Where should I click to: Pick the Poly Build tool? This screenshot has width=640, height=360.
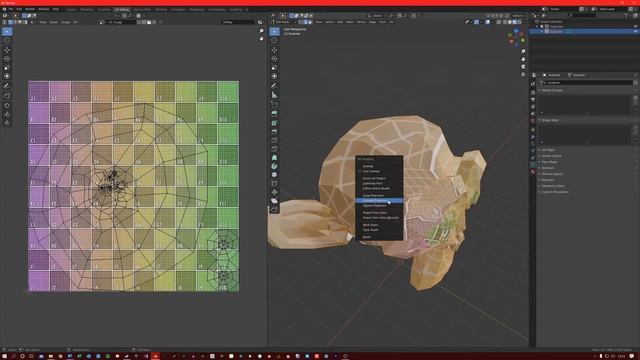pos(274,158)
